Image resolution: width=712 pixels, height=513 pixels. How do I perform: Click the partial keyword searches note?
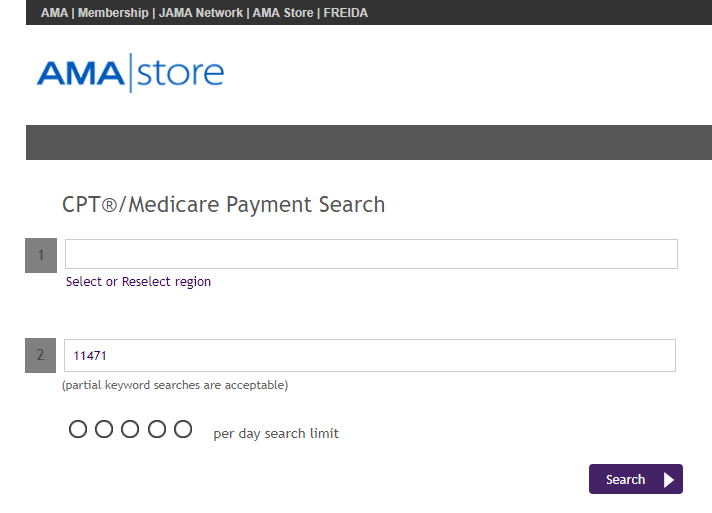pos(175,385)
